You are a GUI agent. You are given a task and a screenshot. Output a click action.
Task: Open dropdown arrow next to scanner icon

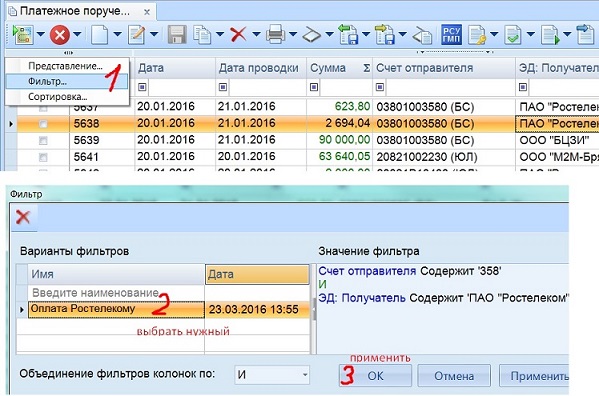click(x=329, y=34)
